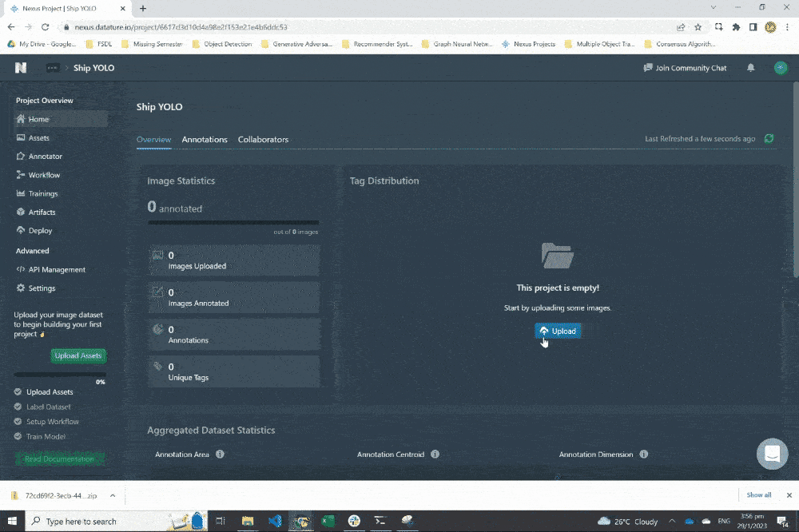Open Excel from taskbar
Image resolution: width=799 pixels, height=532 pixels.
point(328,521)
